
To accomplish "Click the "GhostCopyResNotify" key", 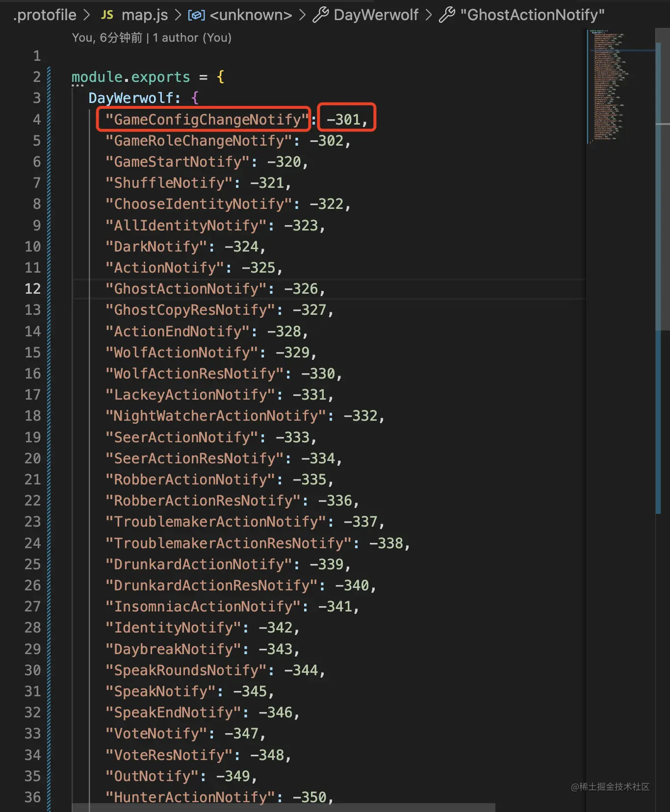I will [190, 310].
